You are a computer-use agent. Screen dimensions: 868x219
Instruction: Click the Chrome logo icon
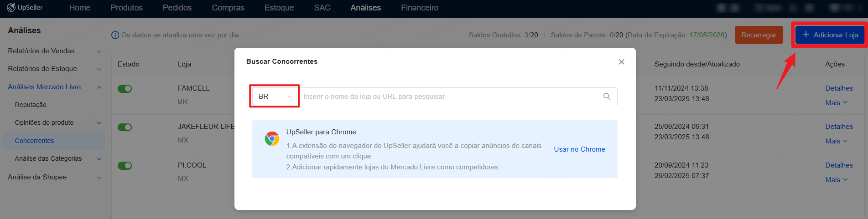[272, 138]
